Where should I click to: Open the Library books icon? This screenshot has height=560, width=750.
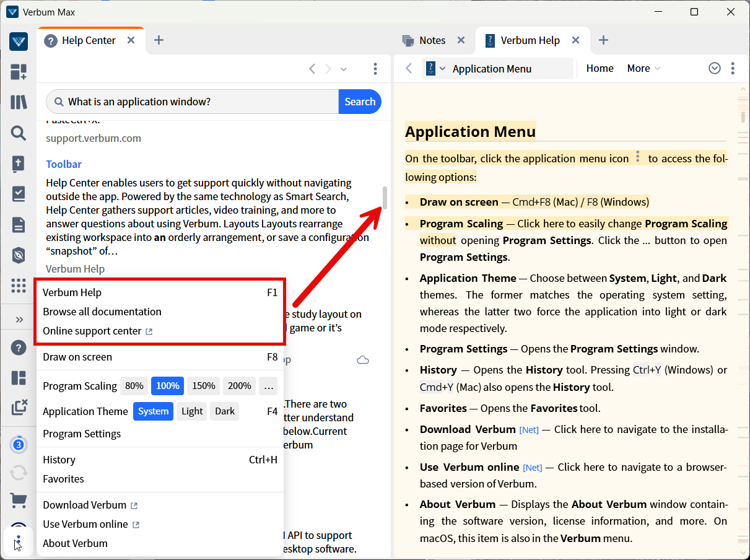[x=19, y=102]
